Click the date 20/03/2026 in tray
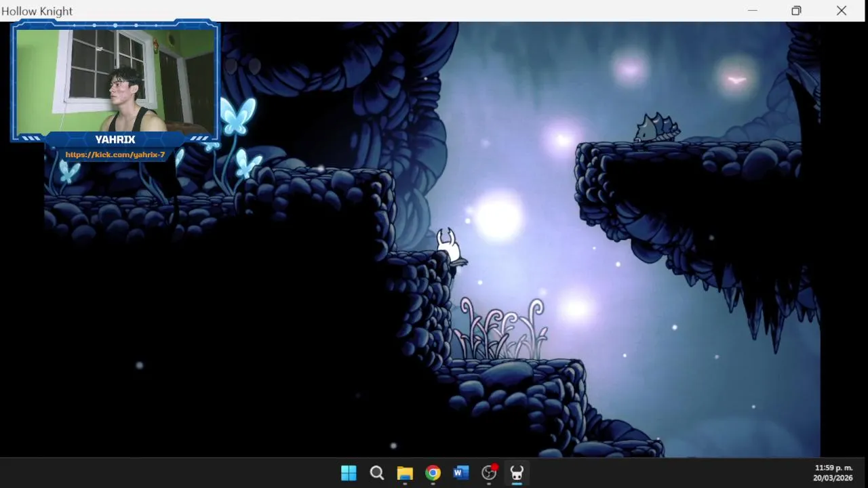This screenshot has width=868, height=488. tap(833, 478)
